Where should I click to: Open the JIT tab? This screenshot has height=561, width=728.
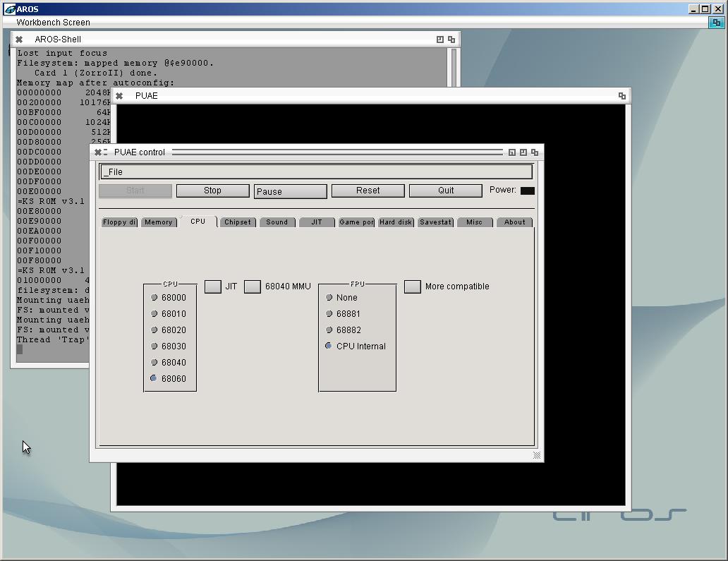click(317, 222)
